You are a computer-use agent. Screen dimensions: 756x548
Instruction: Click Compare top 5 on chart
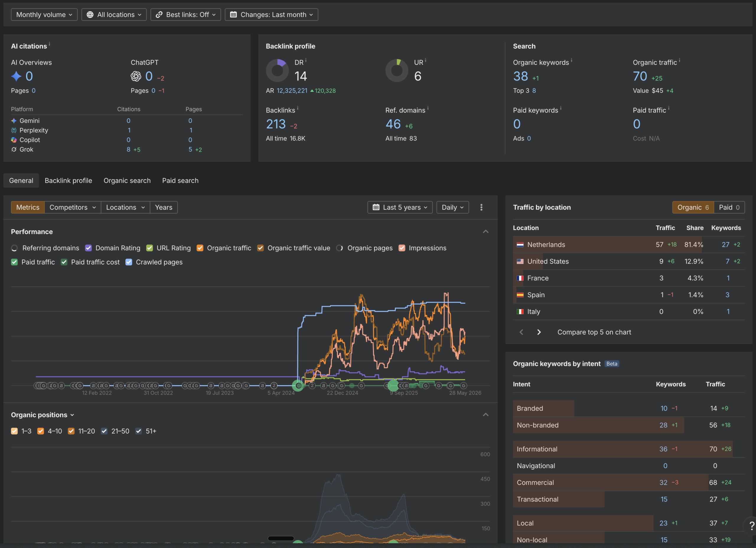pyautogui.click(x=594, y=332)
